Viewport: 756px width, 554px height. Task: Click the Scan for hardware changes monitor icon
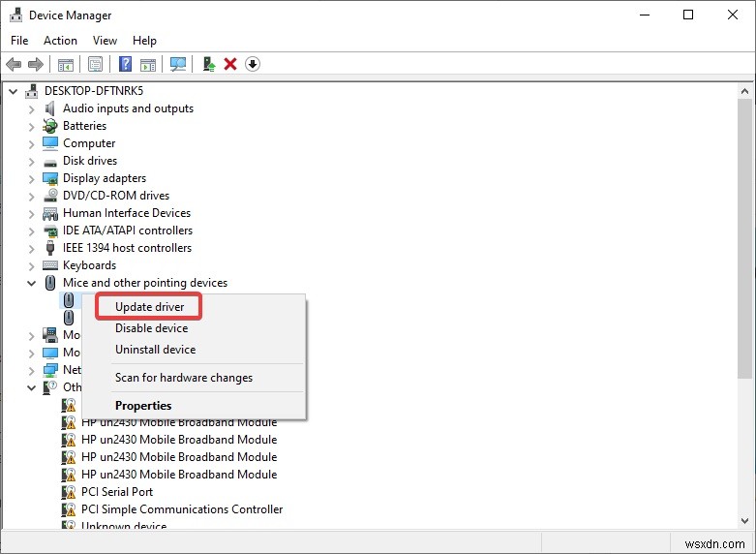pyautogui.click(x=178, y=64)
